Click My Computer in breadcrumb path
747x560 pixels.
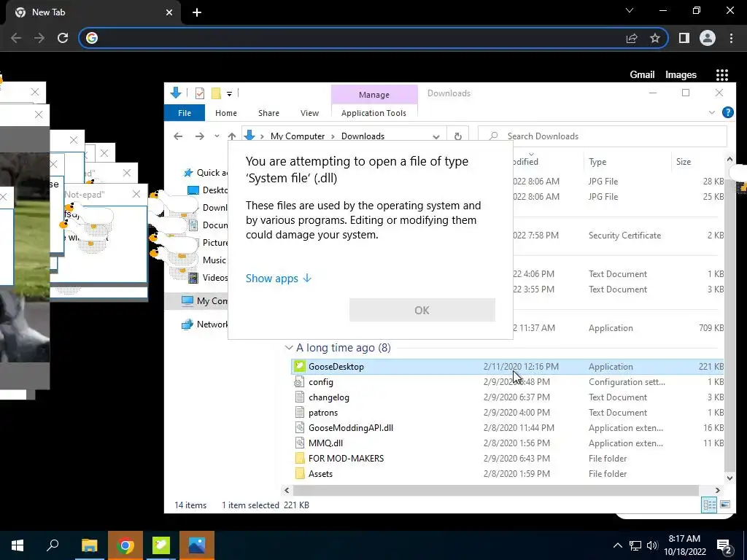pos(298,136)
